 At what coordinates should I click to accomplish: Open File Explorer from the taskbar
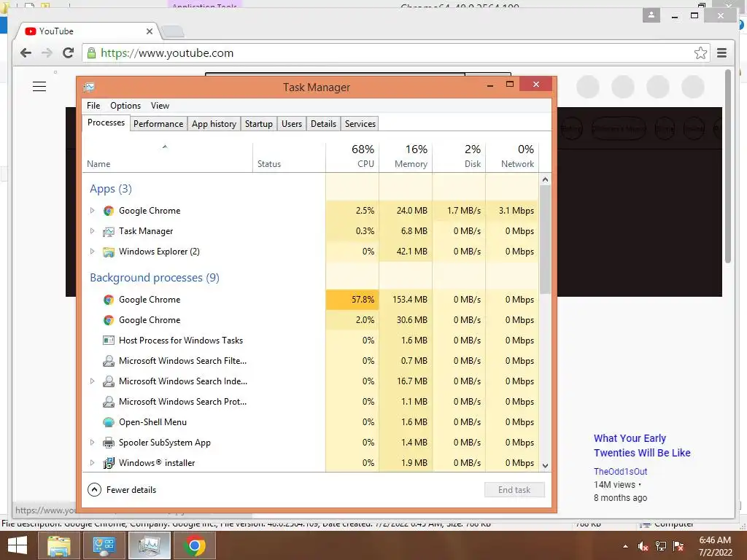coord(58,545)
